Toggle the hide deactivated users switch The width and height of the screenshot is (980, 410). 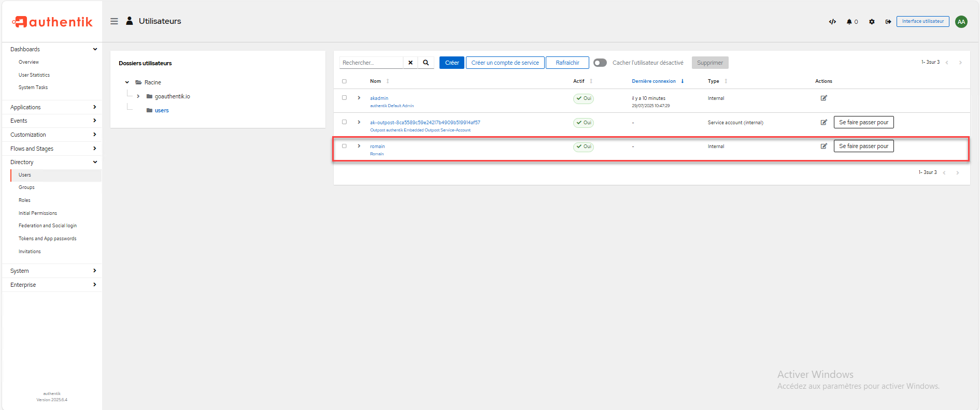(x=600, y=63)
